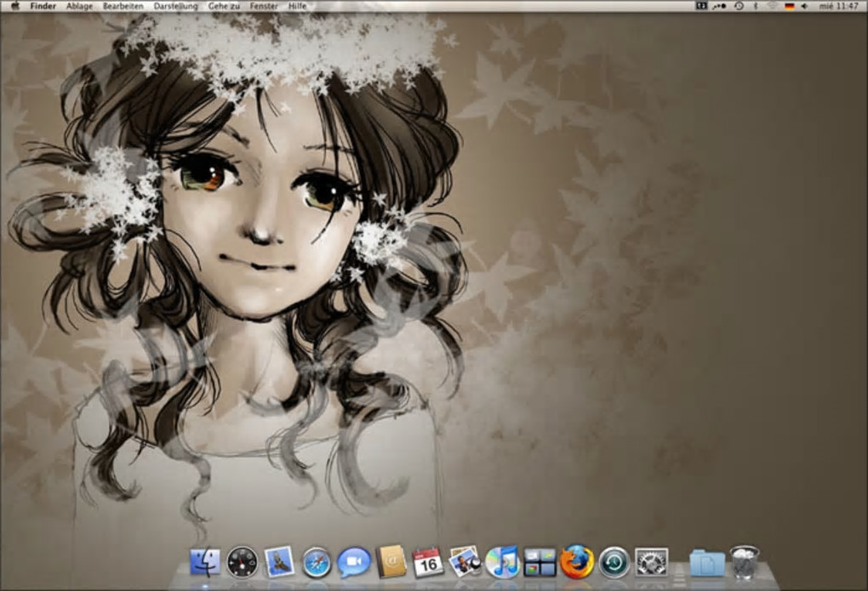Open the Bearbeiten menu
This screenshot has width=868, height=591.
[123, 6]
